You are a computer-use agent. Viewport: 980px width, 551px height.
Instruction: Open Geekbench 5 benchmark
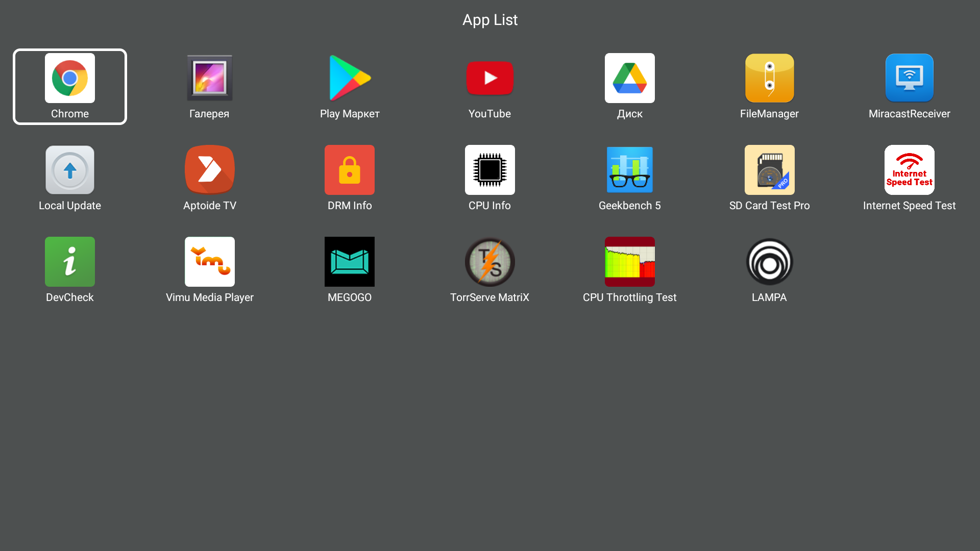(629, 170)
